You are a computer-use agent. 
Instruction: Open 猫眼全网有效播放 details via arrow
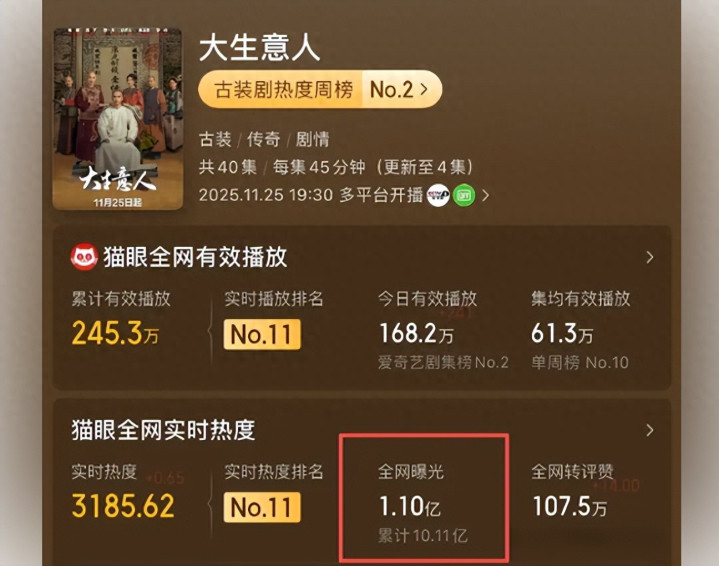[x=649, y=257]
